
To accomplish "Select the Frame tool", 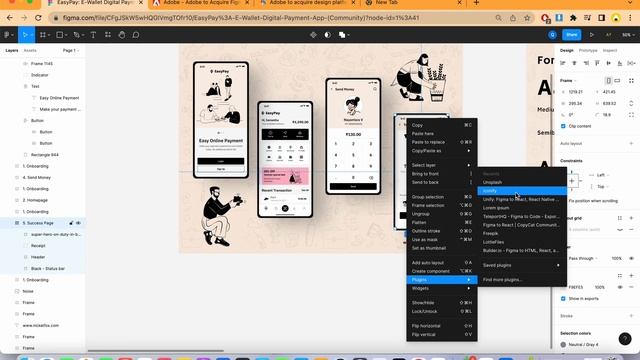I will (43, 35).
